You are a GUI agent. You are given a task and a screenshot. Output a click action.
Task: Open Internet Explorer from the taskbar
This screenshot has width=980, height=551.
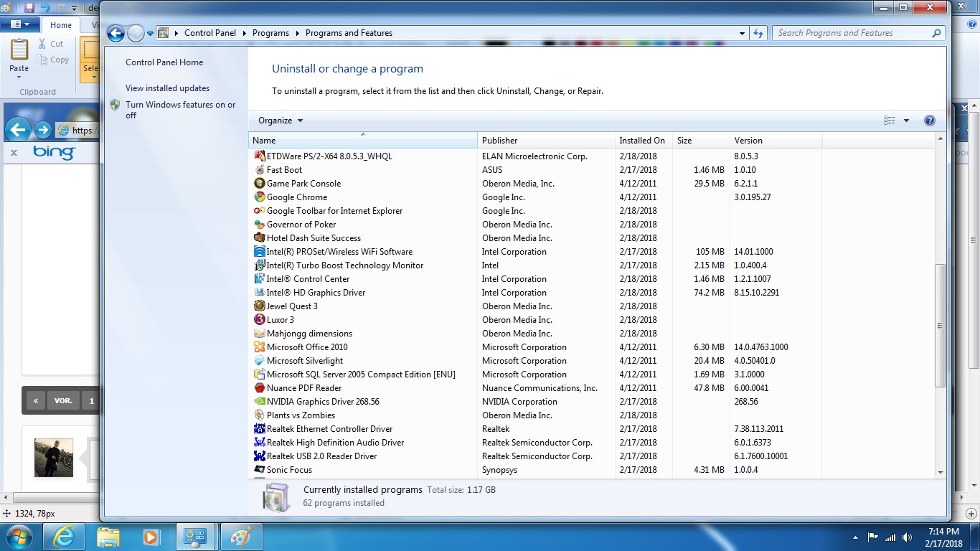click(65, 537)
